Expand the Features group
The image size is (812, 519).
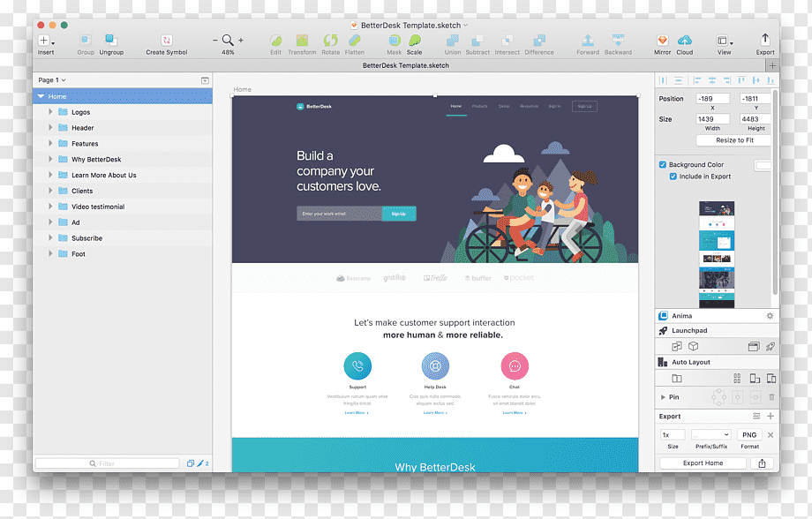pyautogui.click(x=50, y=144)
